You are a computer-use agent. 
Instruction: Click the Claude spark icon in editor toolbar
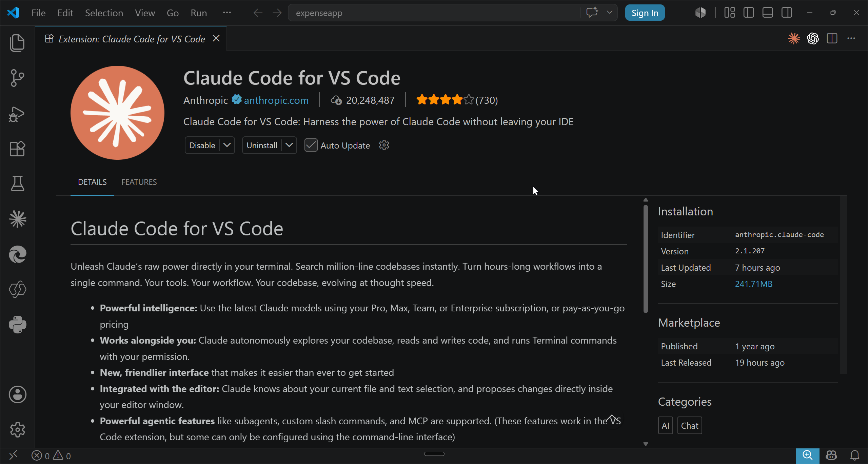[794, 38]
